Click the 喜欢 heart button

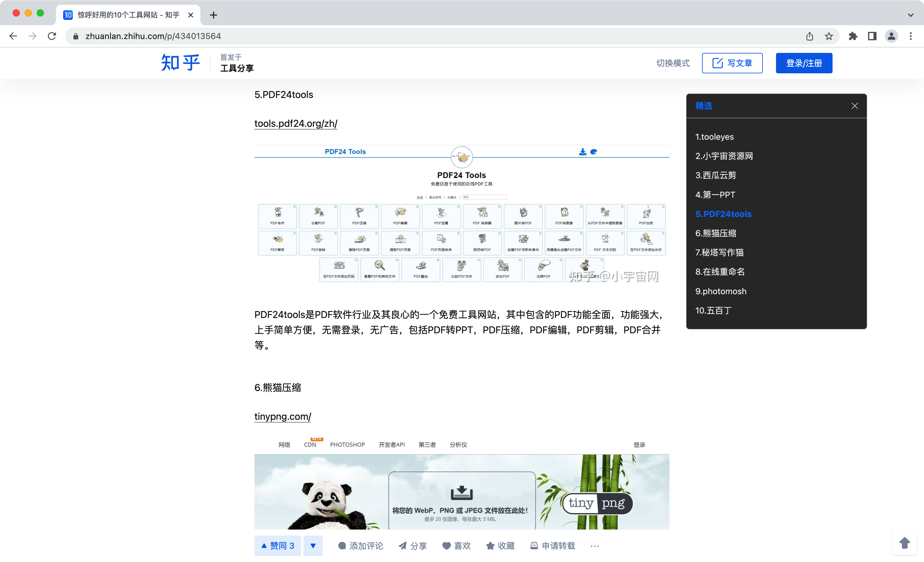pyautogui.click(x=456, y=545)
